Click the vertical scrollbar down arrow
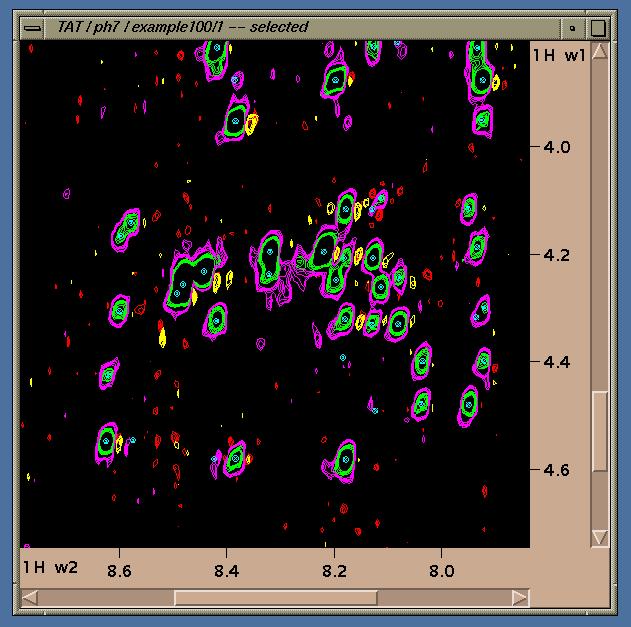 (x=599, y=537)
